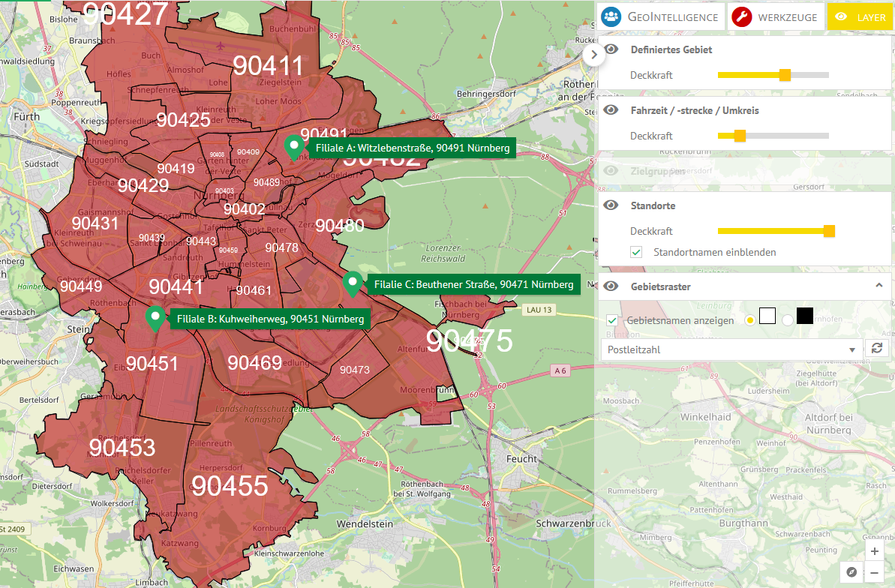Select the black label color radio button

tap(788, 320)
